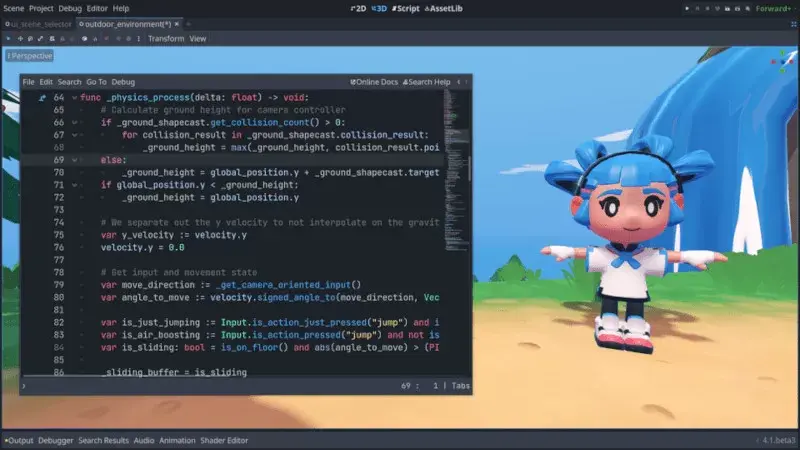This screenshot has width=800, height=450.
Task: Collapse the for loop at line 67
Action: (74, 135)
